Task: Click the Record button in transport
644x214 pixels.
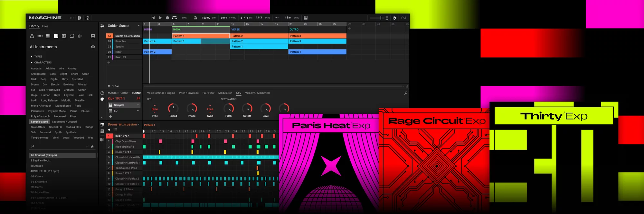Action: (167, 18)
